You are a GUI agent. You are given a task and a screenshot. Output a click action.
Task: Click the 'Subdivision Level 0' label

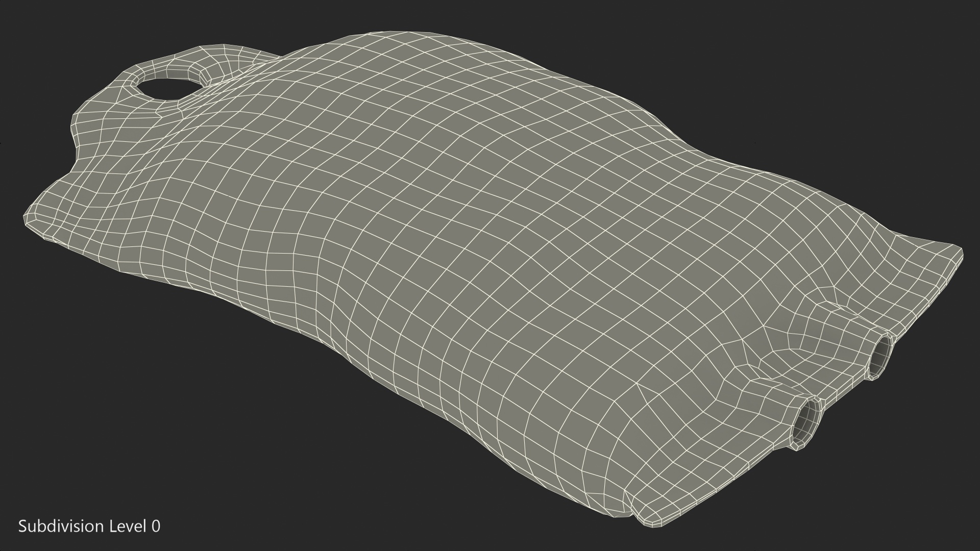coord(89,526)
